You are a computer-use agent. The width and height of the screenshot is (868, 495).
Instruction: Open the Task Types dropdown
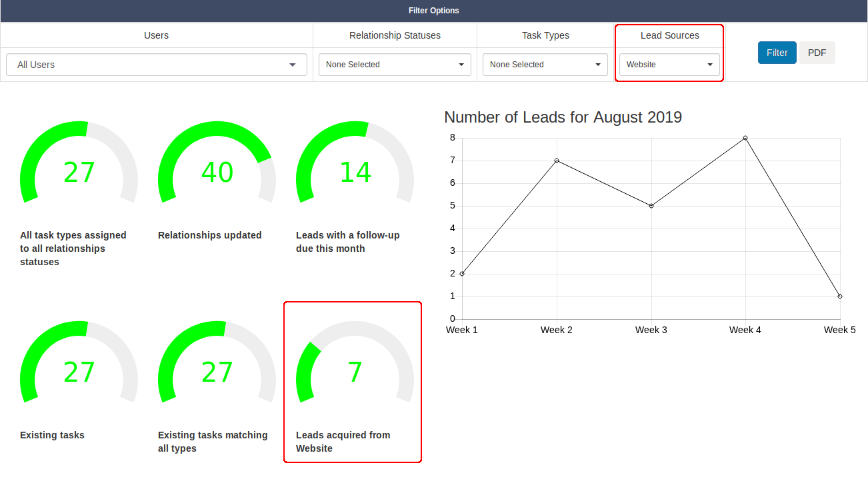(x=545, y=65)
